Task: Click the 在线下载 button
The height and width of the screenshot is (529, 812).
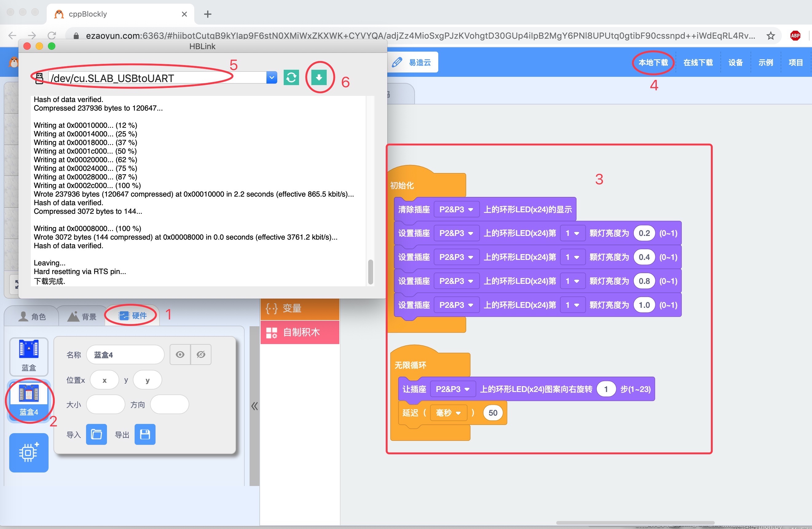Action: [698, 62]
